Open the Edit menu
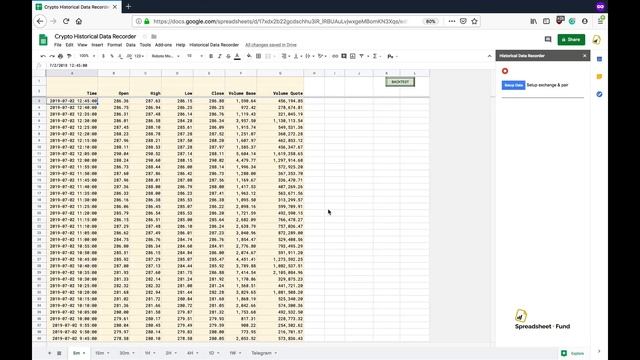The height and width of the screenshot is (360, 640). coord(69,45)
